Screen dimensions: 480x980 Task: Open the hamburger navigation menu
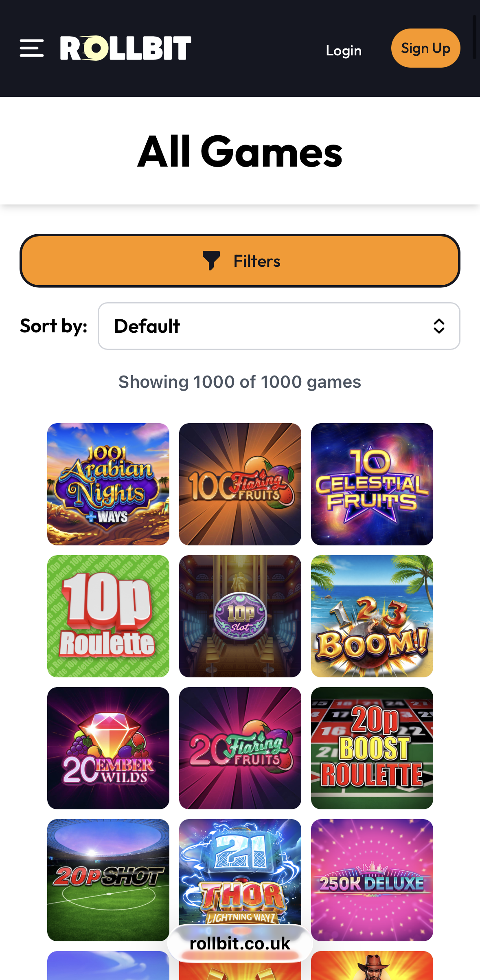click(32, 48)
